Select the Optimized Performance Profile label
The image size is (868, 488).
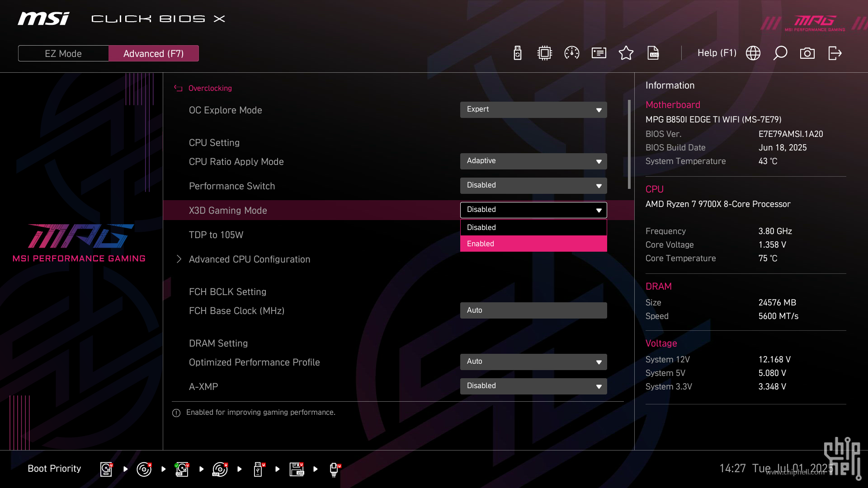pyautogui.click(x=255, y=362)
